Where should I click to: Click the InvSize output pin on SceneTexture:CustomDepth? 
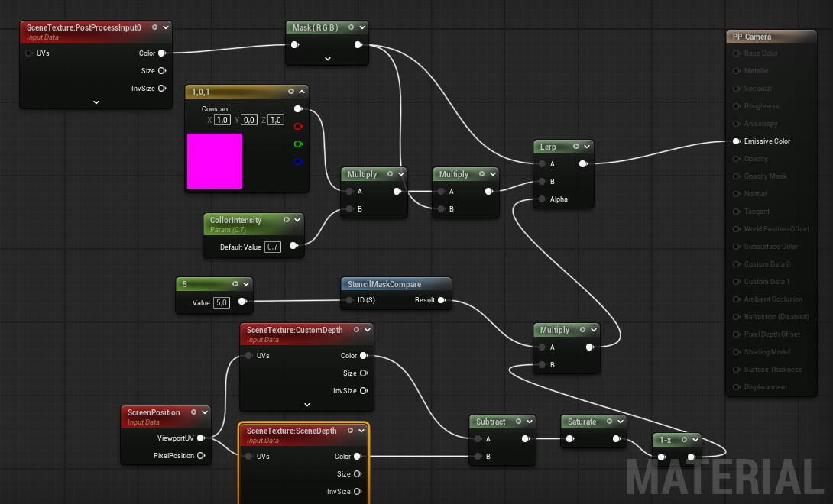pyautogui.click(x=364, y=391)
